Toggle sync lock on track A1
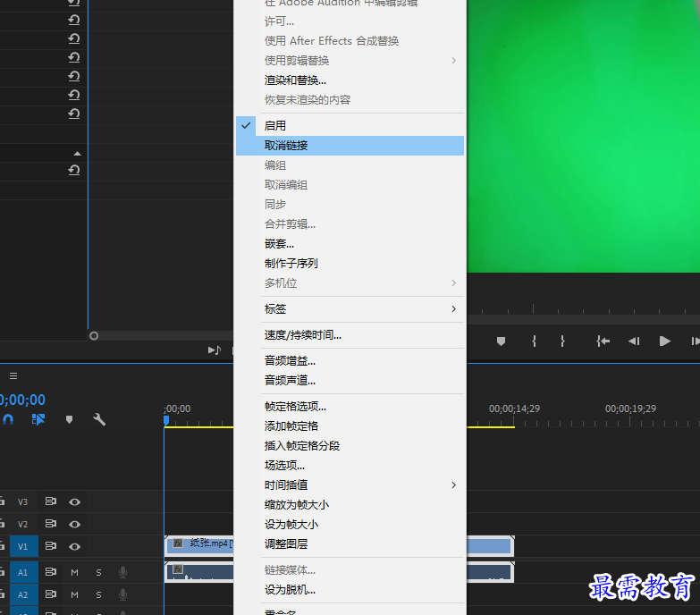700x615 pixels. [50, 572]
